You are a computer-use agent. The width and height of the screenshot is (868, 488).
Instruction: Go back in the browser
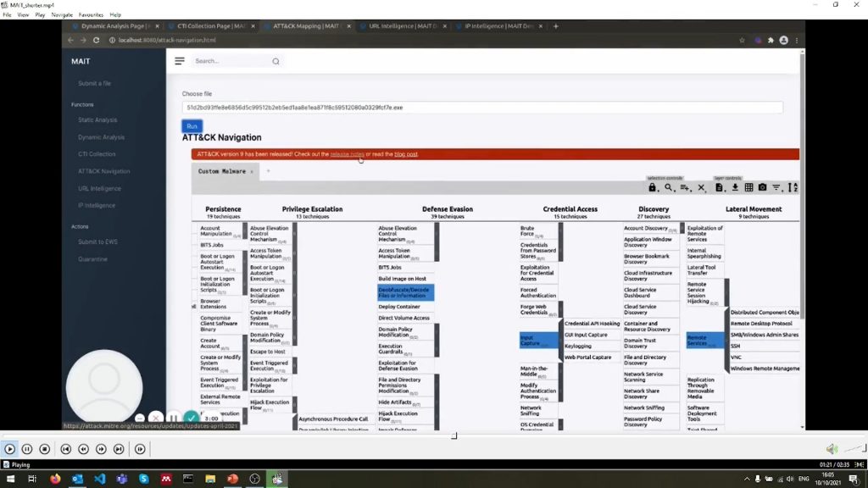70,40
